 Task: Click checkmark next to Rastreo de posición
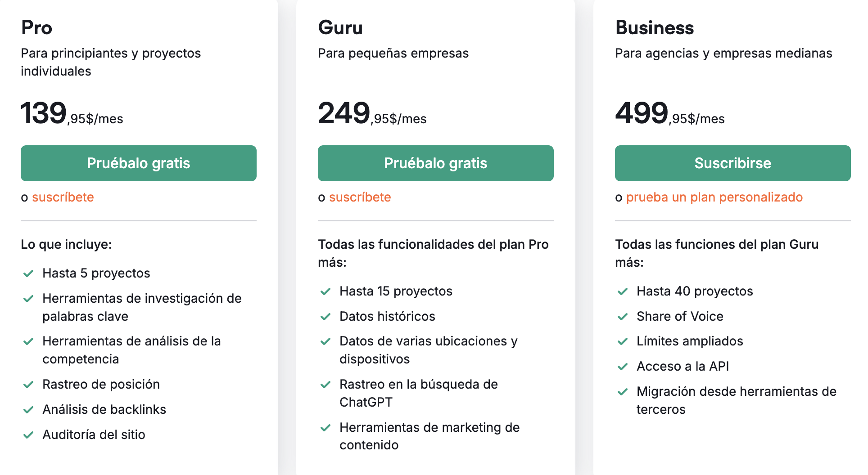[28, 385]
